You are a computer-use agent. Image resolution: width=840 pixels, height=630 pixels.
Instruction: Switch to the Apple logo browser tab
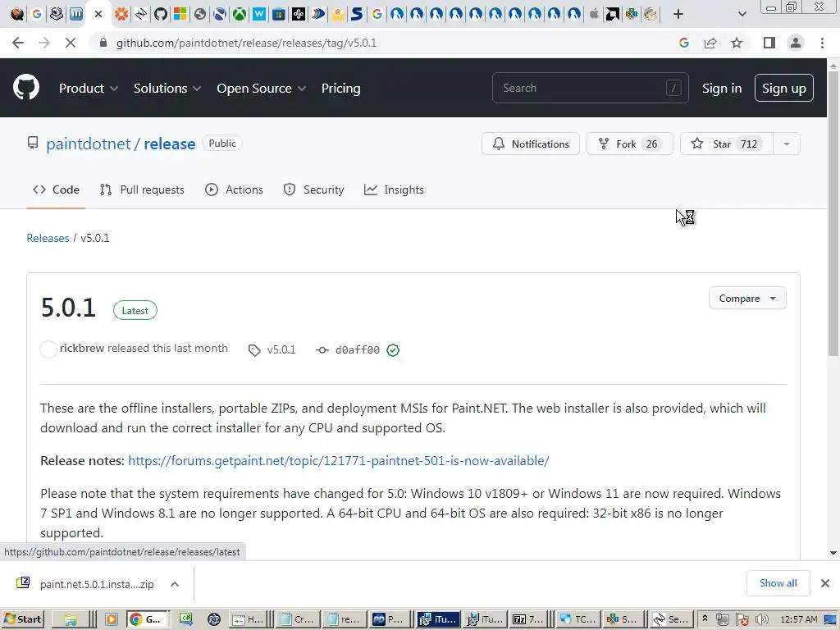pos(594,14)
